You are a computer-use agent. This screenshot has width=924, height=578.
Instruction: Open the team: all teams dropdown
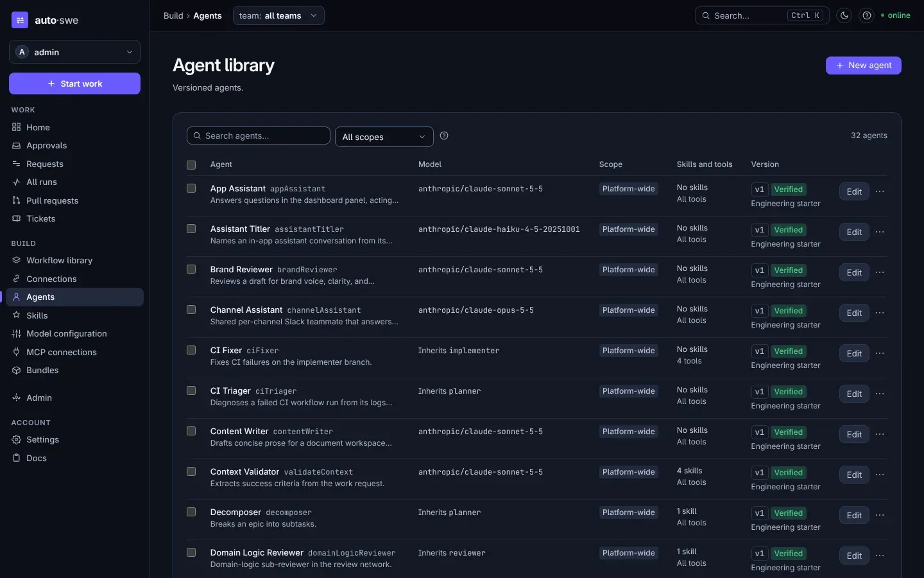[x=278, y=15]
